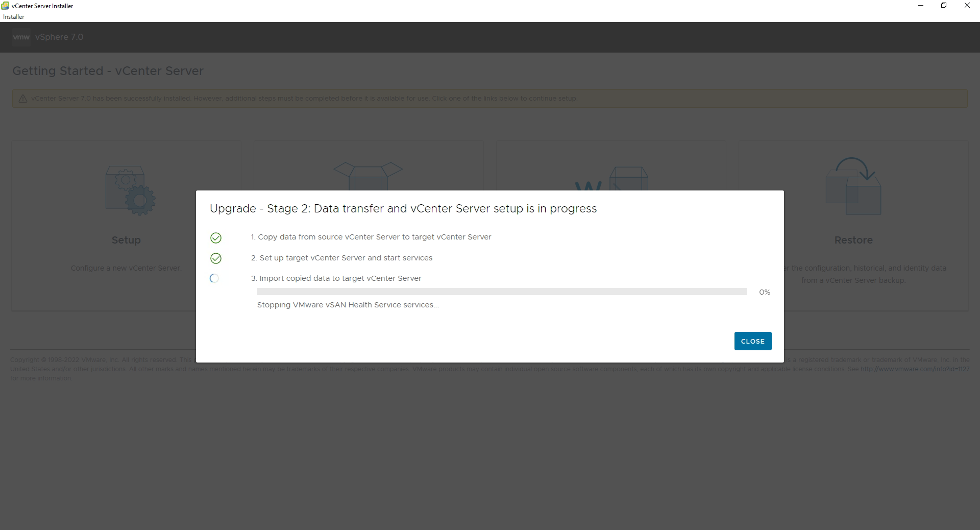980x530 pixels.
Task: Select the Restore card title
Action: [x=853, y=240]
